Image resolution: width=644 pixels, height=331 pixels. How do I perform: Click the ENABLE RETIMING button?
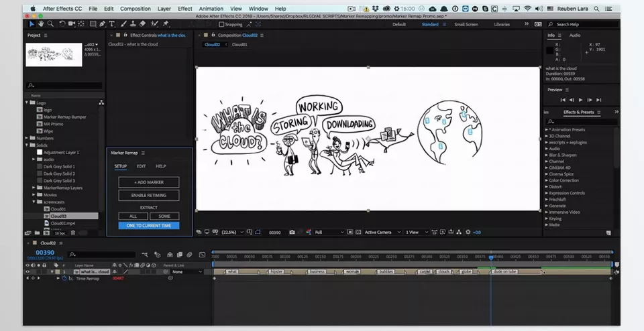[x=149, y=195]
